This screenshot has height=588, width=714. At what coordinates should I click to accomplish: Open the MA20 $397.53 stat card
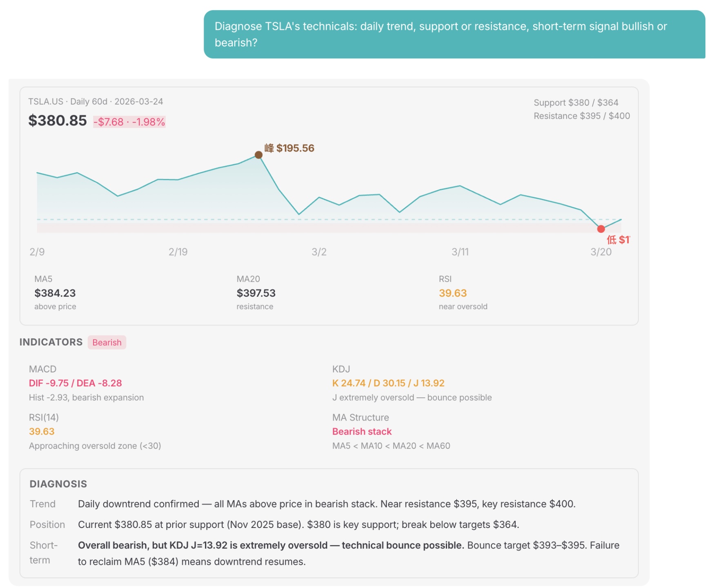pos(256,293)
